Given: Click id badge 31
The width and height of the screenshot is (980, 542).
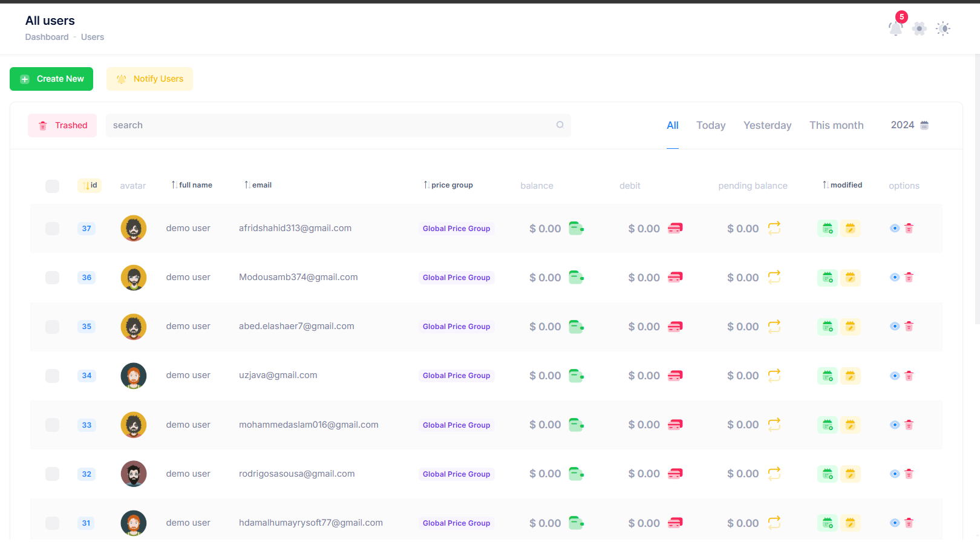Looking at the screenshot, I should pos(87,523).
